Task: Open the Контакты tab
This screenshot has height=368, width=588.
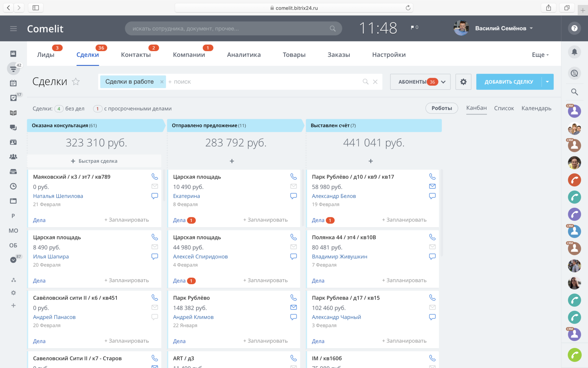Action: click(136, 55)
